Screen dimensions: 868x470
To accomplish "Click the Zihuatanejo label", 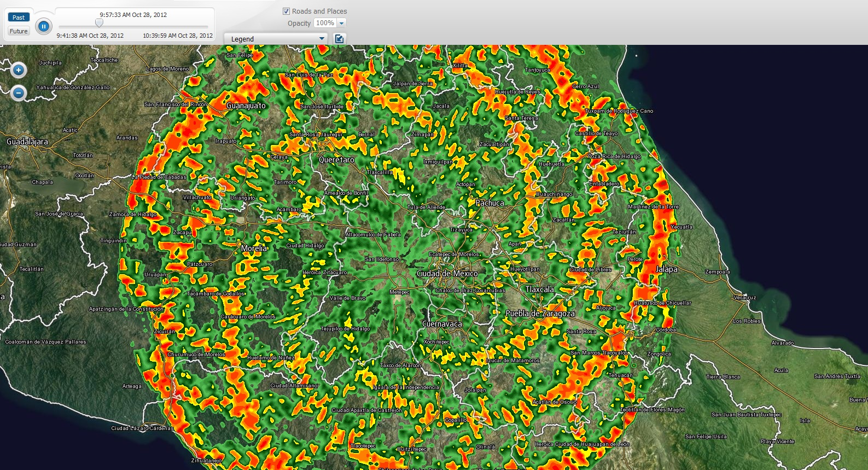I will coord(207,461).
